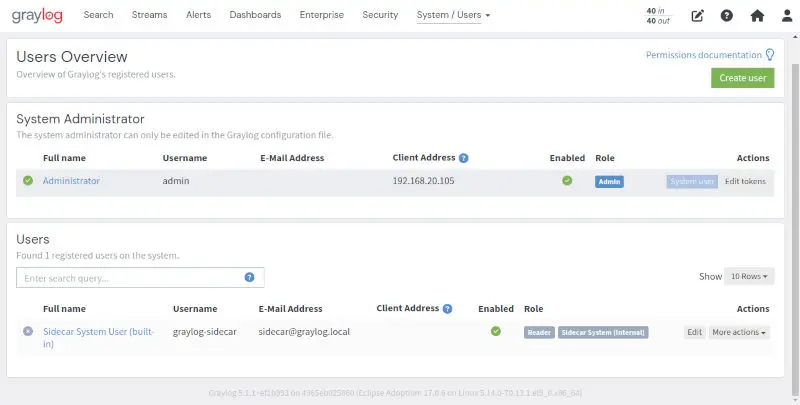Open Sidecar System User (built-in) link
This screenshot has height=405, width=800.
pos(98,338)
